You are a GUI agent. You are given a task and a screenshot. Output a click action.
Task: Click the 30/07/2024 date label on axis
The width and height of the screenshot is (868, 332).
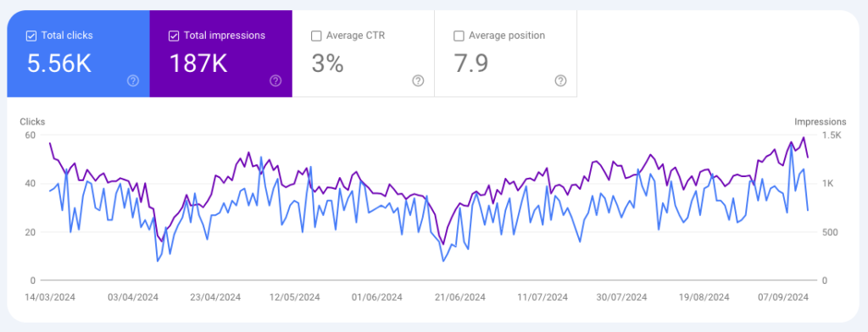622,297
